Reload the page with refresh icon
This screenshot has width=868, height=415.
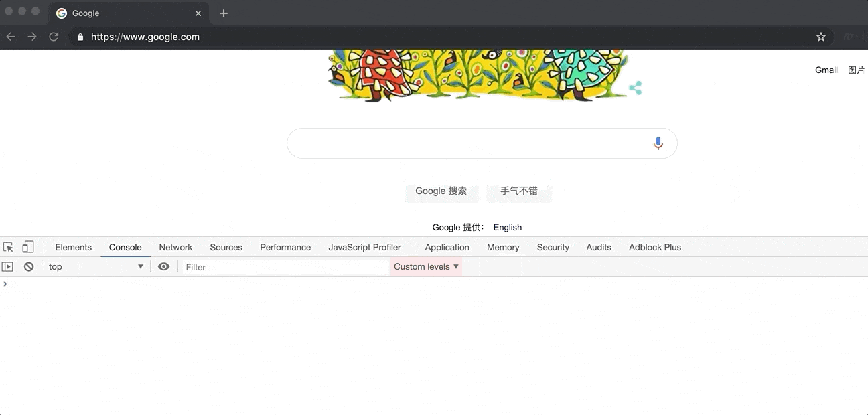[x=54, y=37]
